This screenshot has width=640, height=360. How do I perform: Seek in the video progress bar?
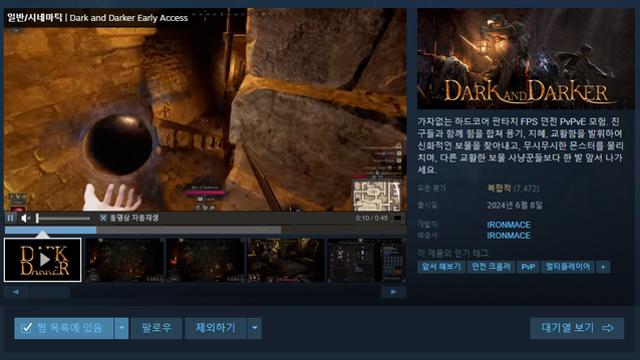pyautogui.click(x=205, y=230)
